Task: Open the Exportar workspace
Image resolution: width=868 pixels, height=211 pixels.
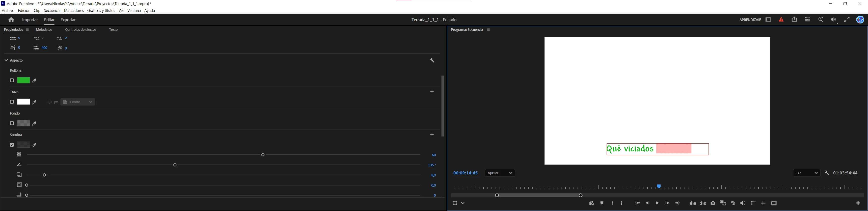Action: point(68,20)
